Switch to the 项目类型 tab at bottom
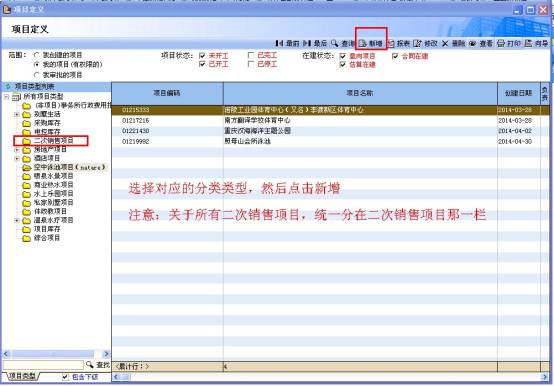Screen dimensions: 554x386 coord(22,376)
